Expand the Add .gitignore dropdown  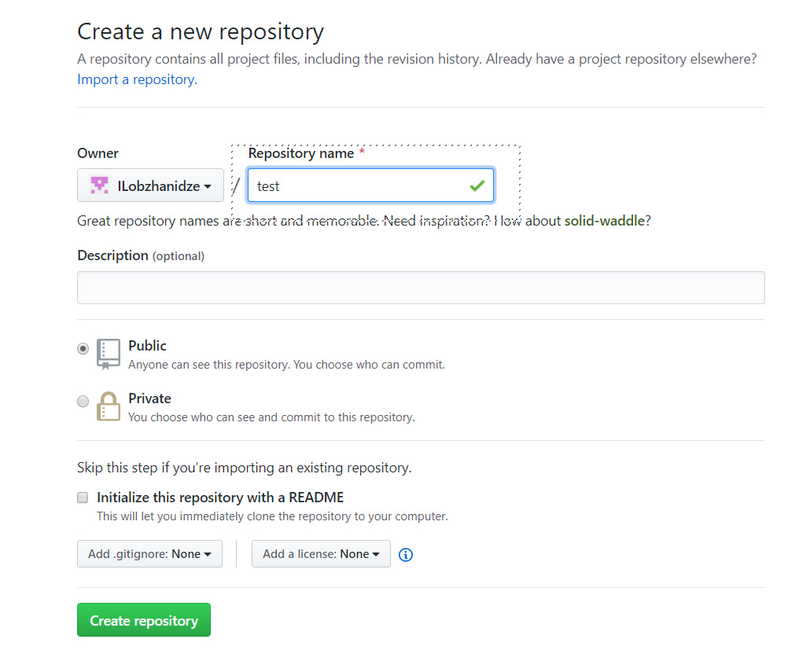[x=149, y=554]
